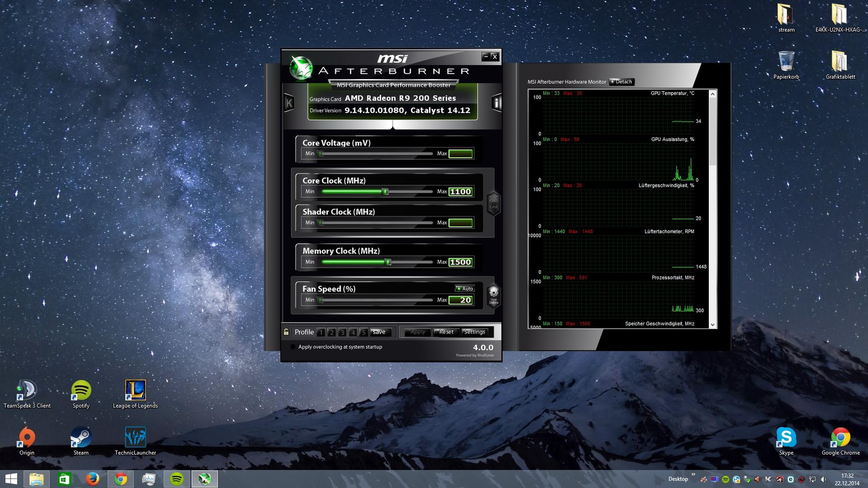Open File Explorer from the taskbar

(x=37, y=479)
